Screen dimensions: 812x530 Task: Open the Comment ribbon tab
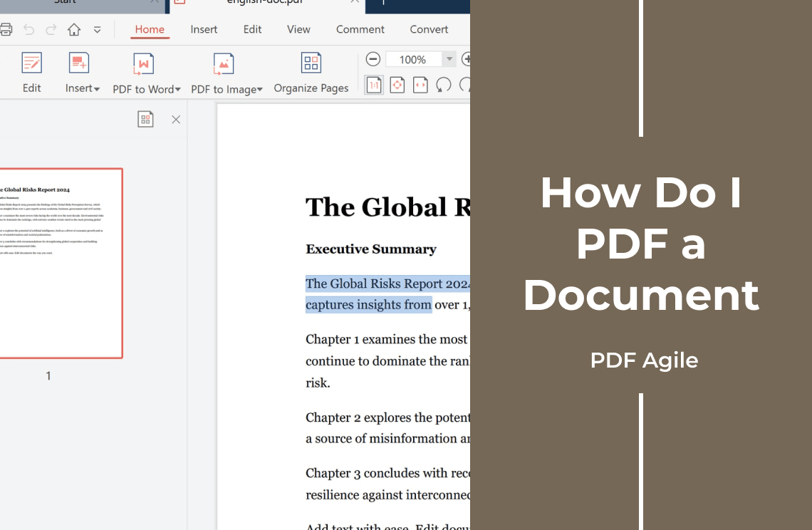click(x=360, y=29)
